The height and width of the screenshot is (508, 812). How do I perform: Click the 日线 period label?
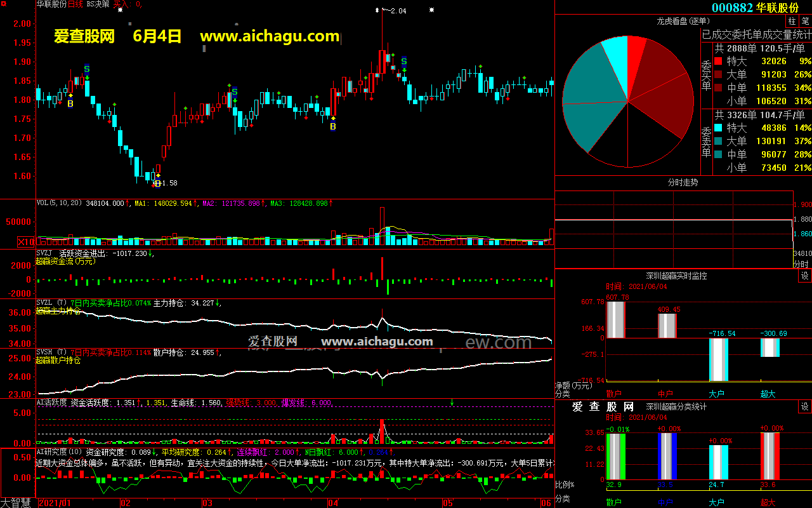point(75,4)
